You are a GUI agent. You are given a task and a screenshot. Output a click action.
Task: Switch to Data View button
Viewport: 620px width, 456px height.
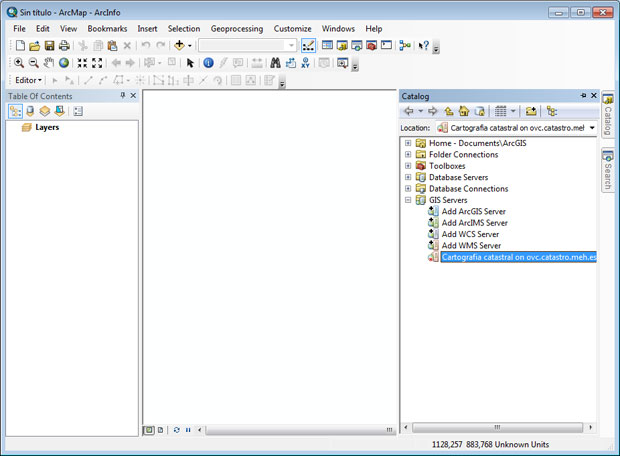coord(148,430)
